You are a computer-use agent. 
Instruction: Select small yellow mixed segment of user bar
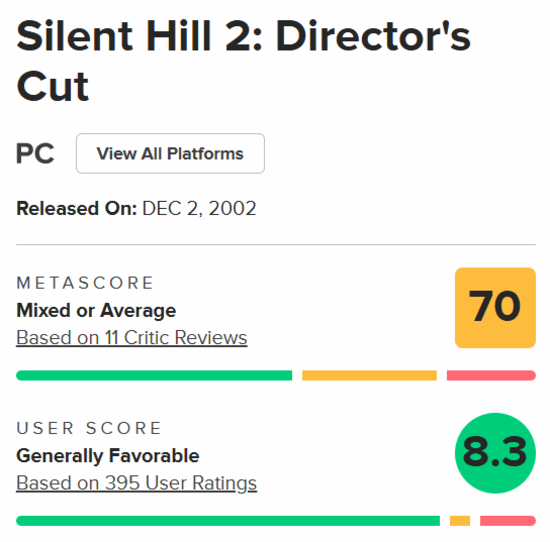click(460, 521)
